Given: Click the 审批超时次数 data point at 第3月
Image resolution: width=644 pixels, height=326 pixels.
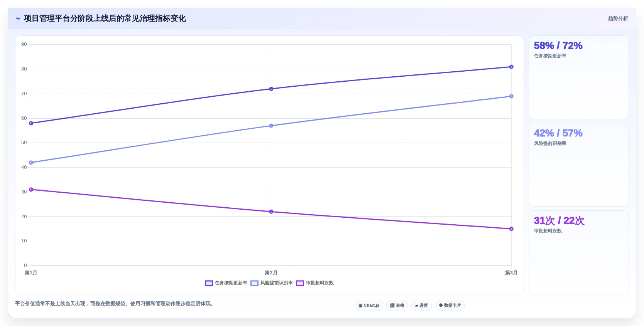Looking at the screenshot, I should [x=511, y=229].
